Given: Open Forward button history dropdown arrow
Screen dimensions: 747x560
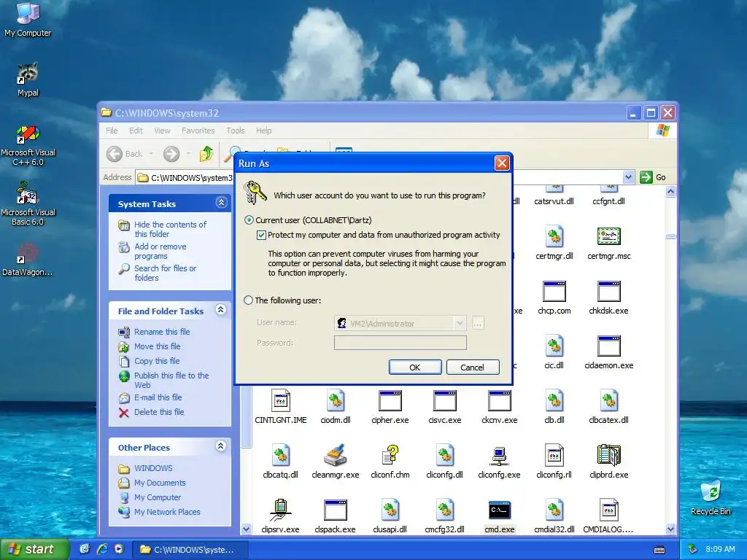Looking at the screenshot, I should (188, 154).
